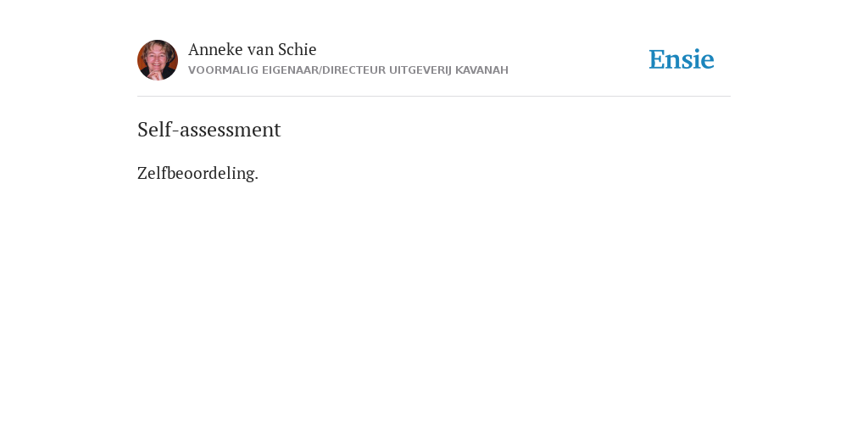Click the word 'van' in the author name
This screenshot has width=868, height=434.
(260, 51)
